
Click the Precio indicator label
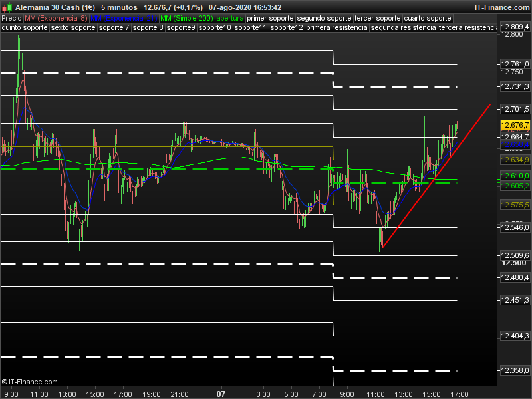coord(11,18)
